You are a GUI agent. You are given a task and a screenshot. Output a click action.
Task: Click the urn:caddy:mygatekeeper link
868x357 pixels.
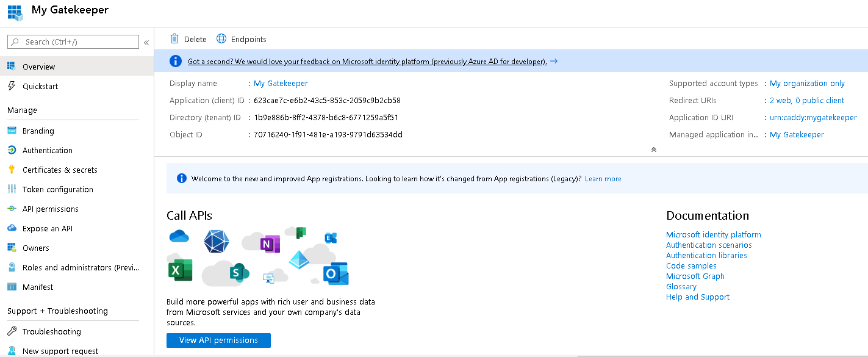(x=813, y=118)
